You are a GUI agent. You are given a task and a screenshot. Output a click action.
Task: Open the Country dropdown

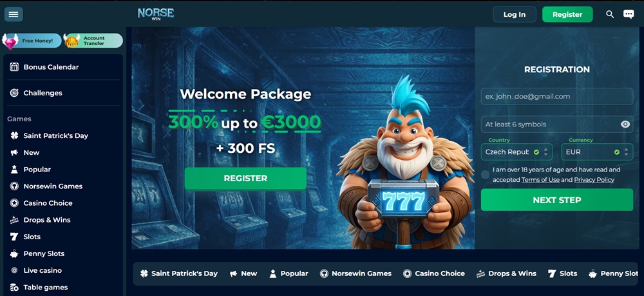coord(516,152)
